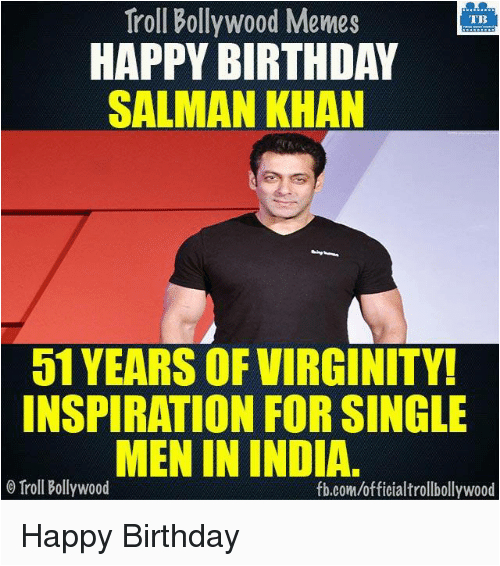Open the photo of man in black t-shirt

[x=283, y=238]
